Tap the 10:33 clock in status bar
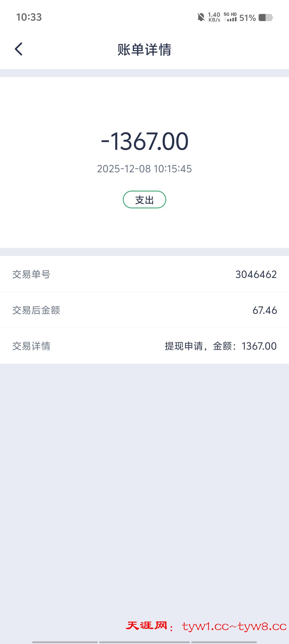Viewport: 289px width, 644px height. [x=29, y=17]
